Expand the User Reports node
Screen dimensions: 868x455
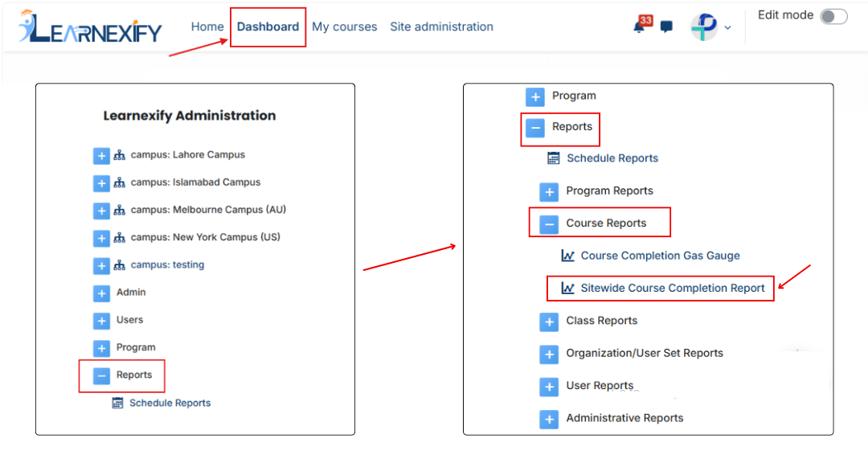549,387
